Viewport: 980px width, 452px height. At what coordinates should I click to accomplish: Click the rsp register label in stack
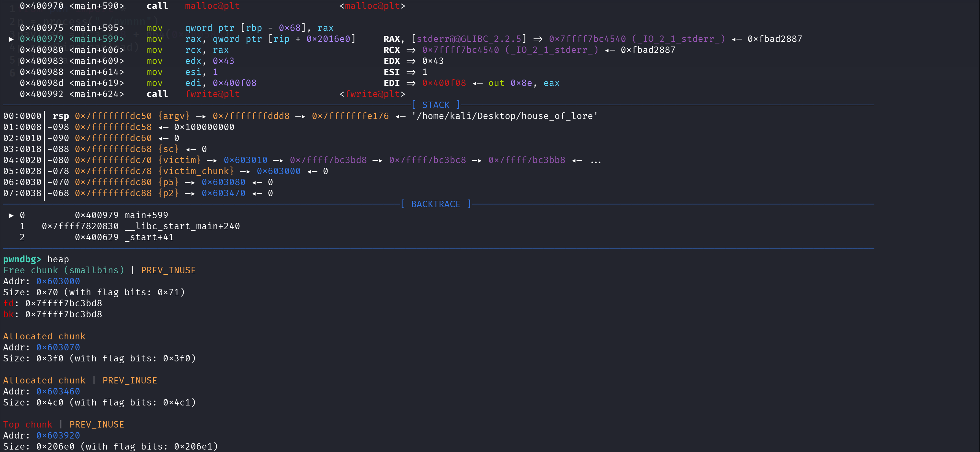[61, 116]
